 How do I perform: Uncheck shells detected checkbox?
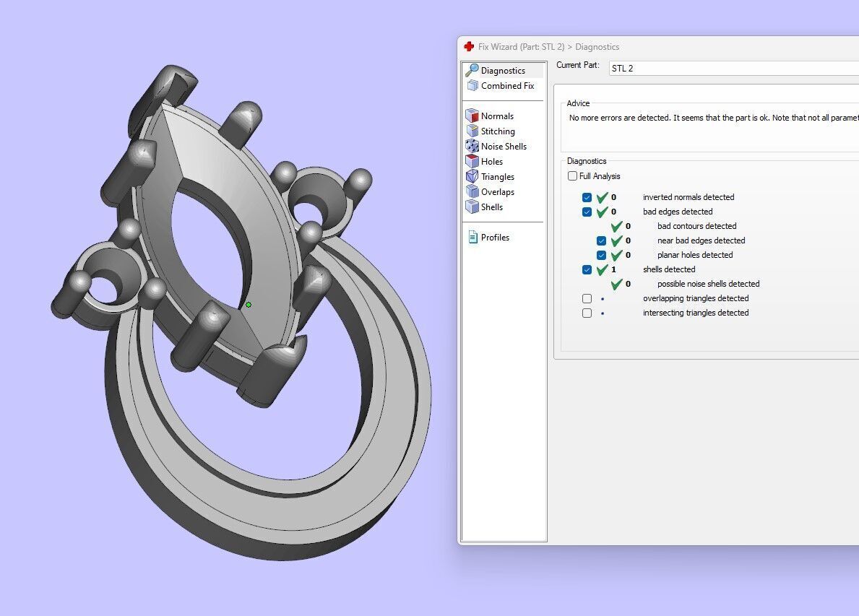[587, 269]
